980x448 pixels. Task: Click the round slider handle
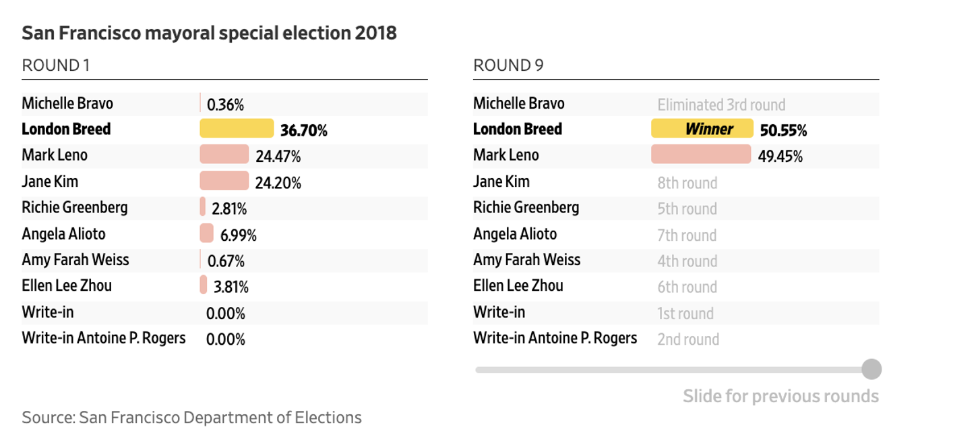coord(871,369)
